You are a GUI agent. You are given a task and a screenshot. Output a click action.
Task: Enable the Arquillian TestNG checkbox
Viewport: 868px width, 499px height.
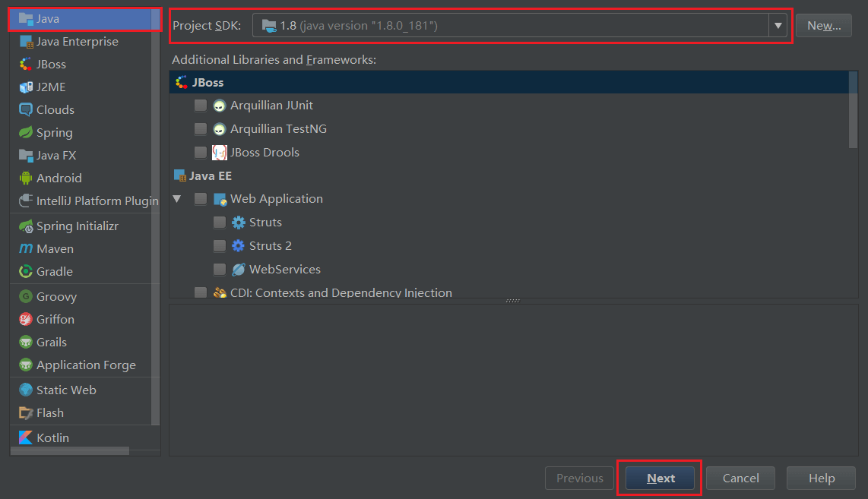point(201,129)
